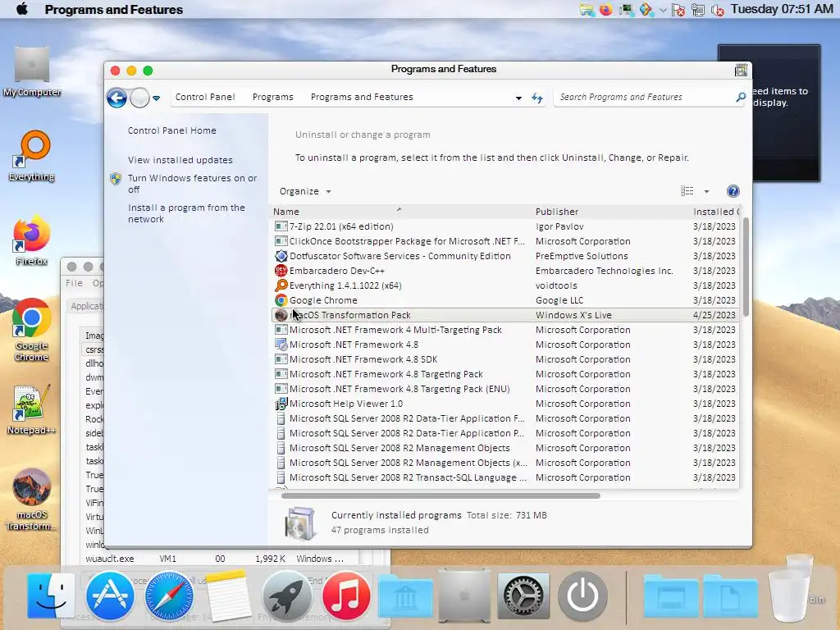Open Music app in the dock

(x=346, y=596)
